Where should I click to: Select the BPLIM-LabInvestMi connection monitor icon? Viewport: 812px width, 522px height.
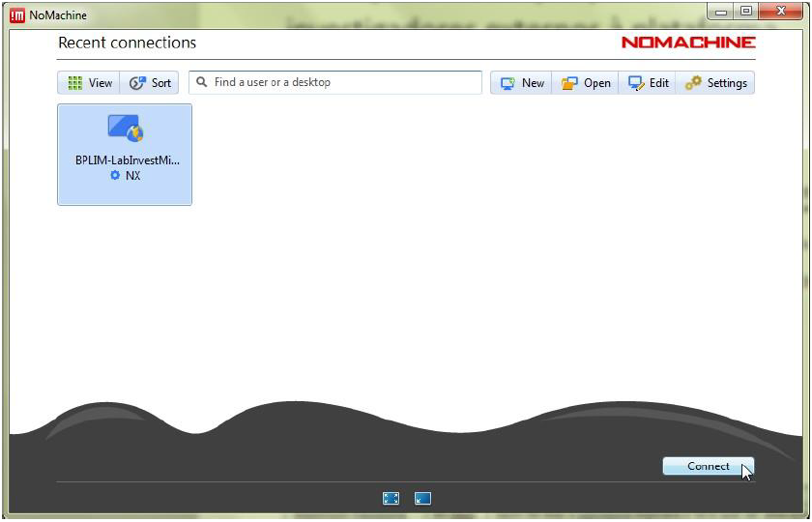tap(125, 128)
